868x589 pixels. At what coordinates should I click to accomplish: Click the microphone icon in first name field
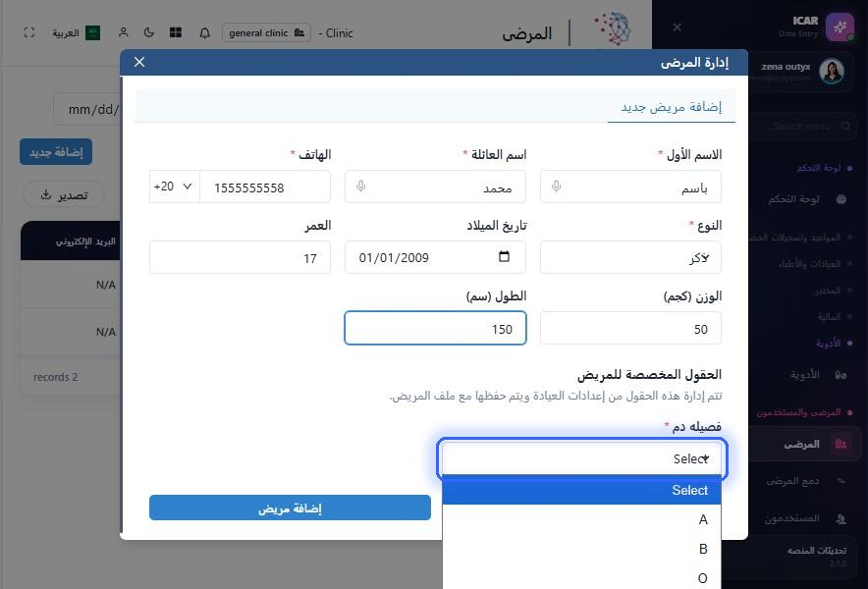click(x=557, y=187)
